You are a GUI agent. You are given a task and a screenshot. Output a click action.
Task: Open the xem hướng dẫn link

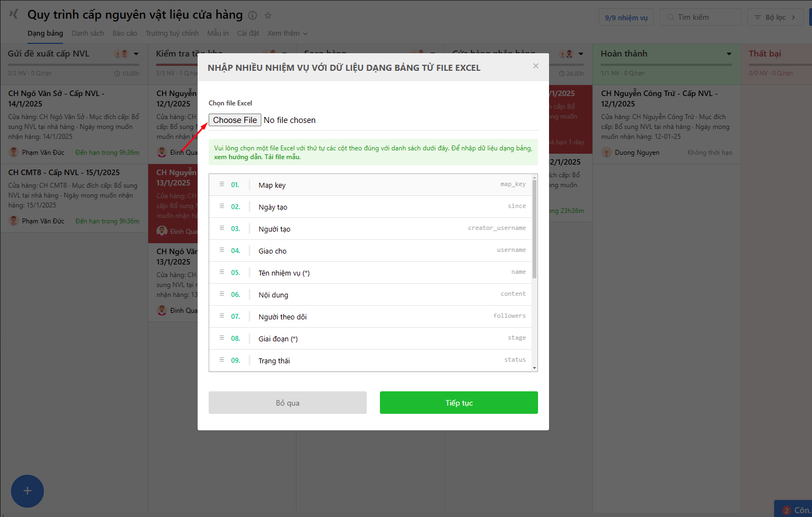pyautogui.click(x=238, y=157)
